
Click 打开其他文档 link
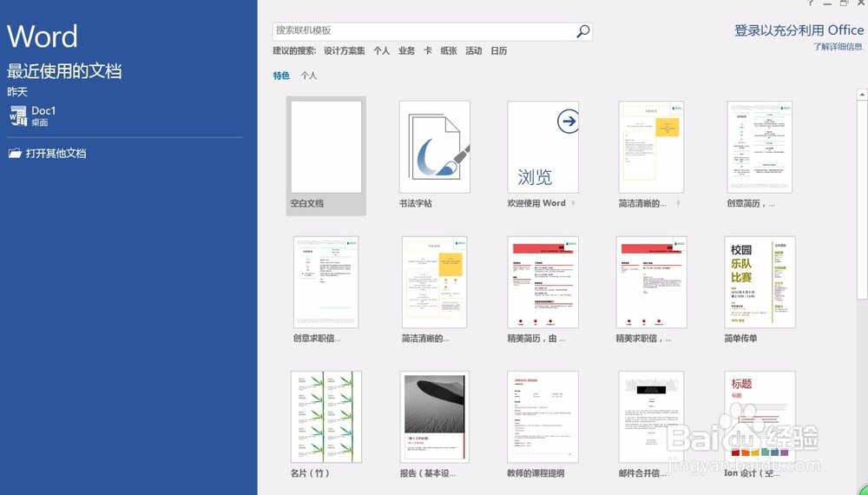click(56, 154)
